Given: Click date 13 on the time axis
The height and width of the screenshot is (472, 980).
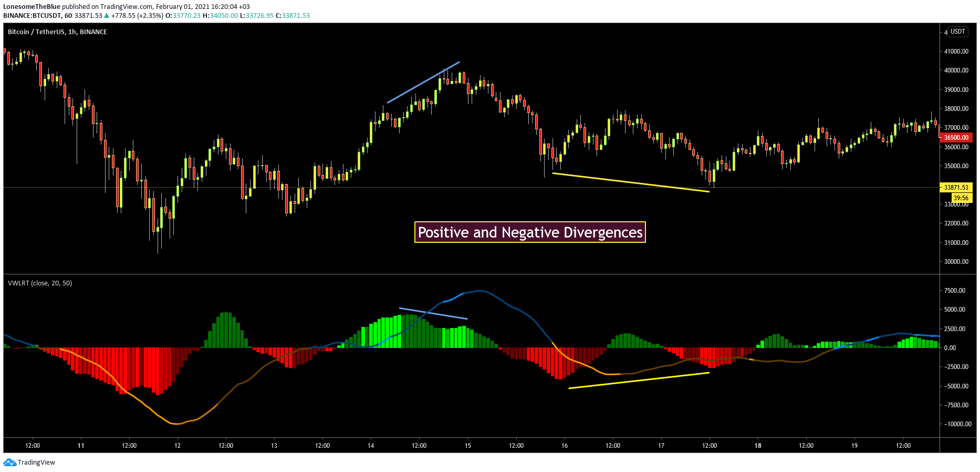Looking at the screenshot, I should (x=274, y=446).
